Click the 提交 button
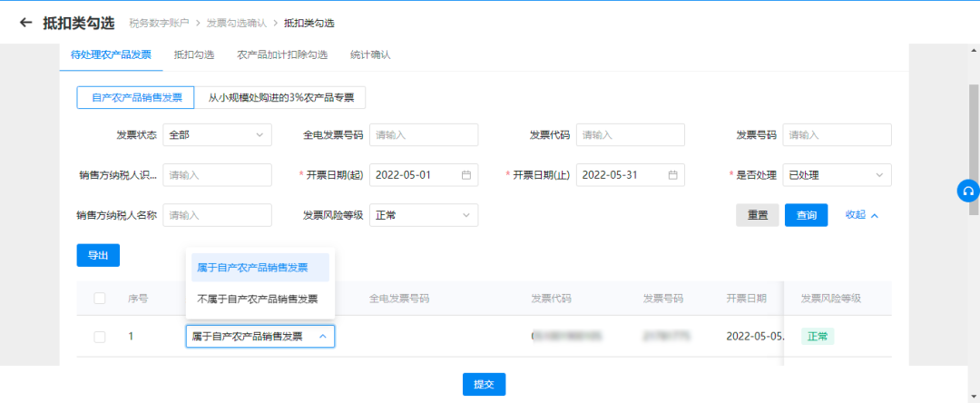This screenshot has width=980, height=403. coord(484,384)
